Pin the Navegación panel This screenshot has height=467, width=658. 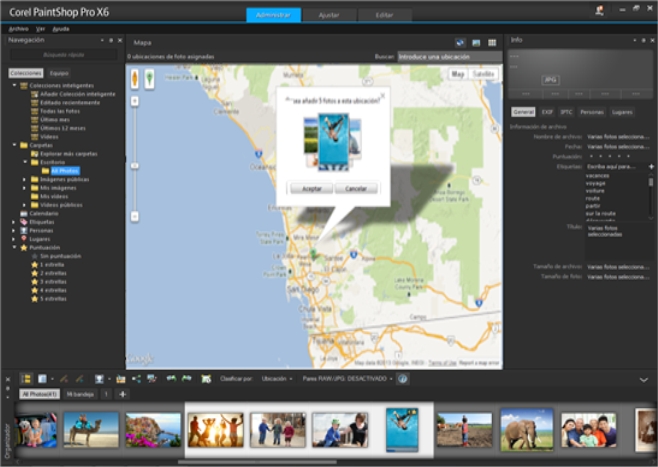click(x=111, y=41)
